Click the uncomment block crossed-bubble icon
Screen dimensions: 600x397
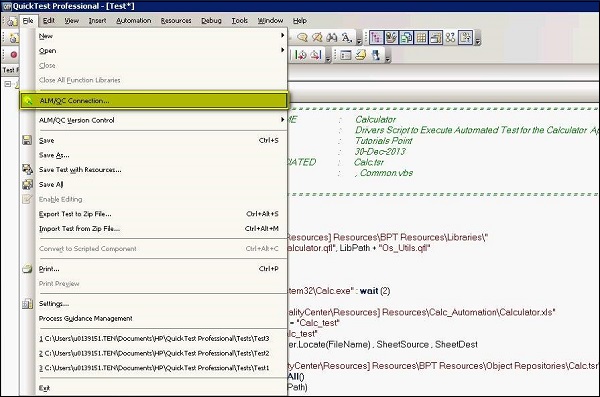point(317,38)
